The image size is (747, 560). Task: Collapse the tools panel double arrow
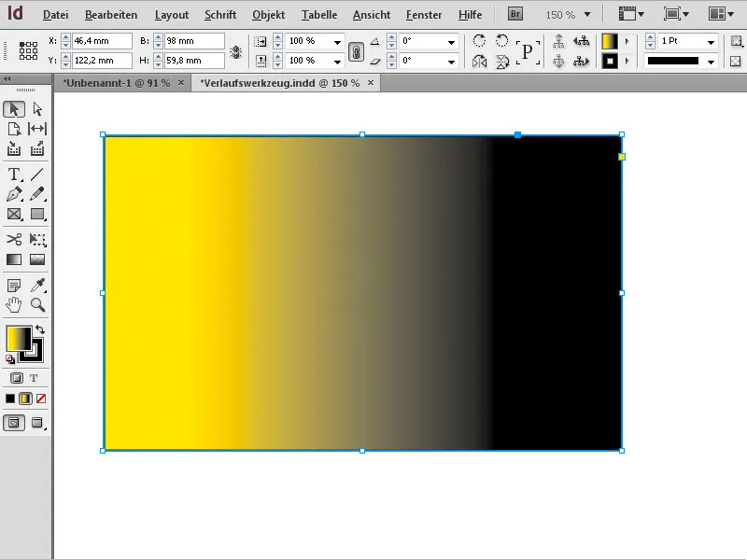point(7,79)
